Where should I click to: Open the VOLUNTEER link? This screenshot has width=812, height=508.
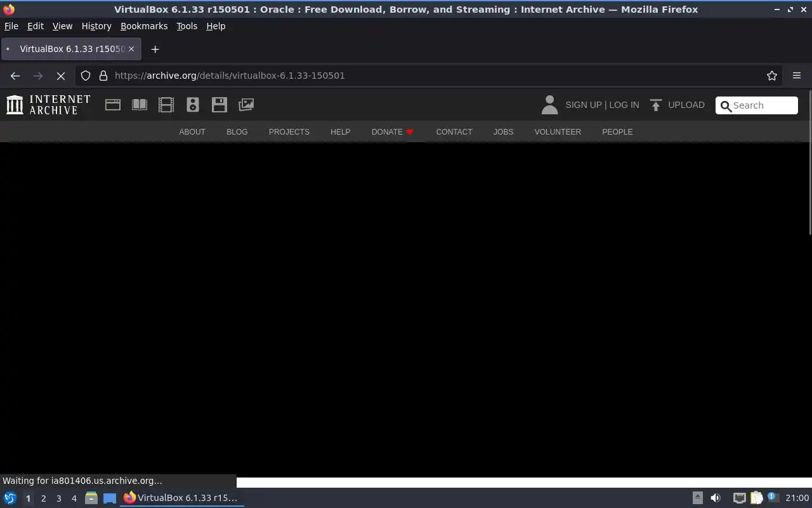(558, 131)
